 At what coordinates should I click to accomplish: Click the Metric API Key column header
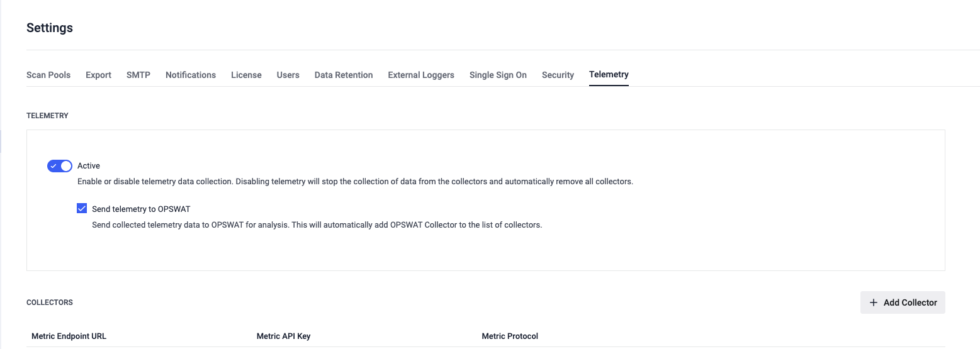[283, 336]
